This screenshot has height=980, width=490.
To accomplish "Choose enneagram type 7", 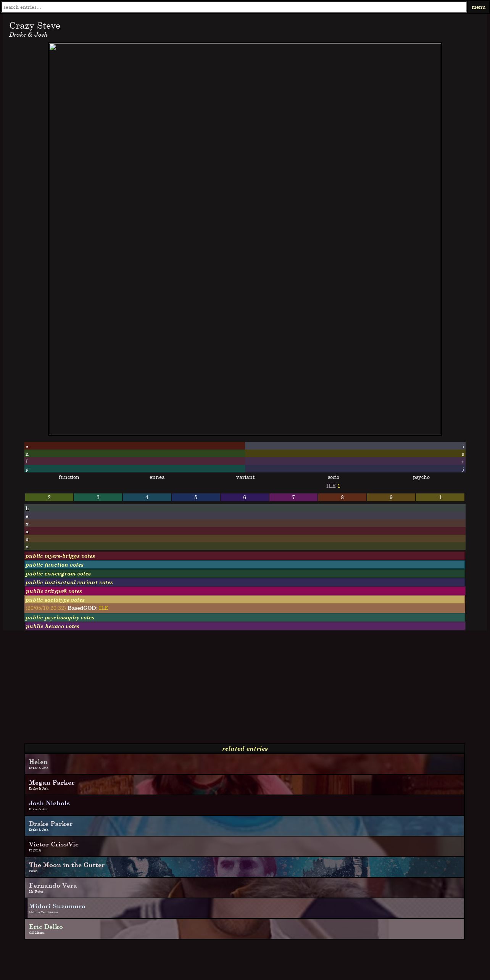I will pyautogui.click(x=293, y=497).
